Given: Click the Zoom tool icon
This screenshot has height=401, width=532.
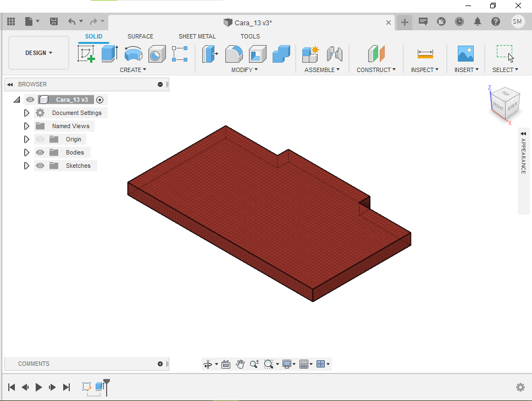Looking at the screenshot, I should (254, 364).
